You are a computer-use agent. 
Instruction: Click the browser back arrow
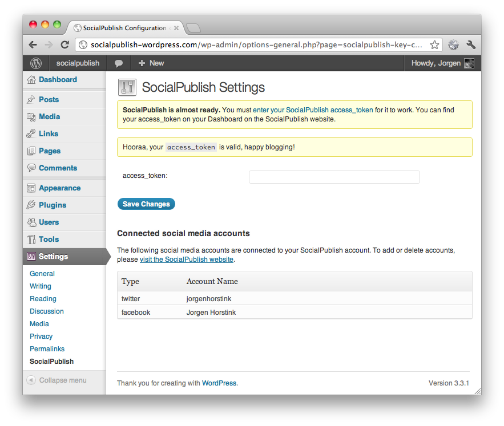pyautogui.click(x=33, y=44)
